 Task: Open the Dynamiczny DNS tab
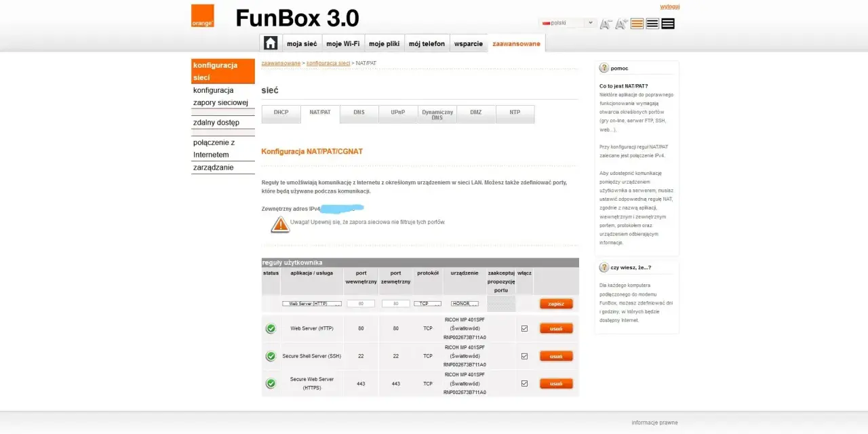[x=437, y=114]
